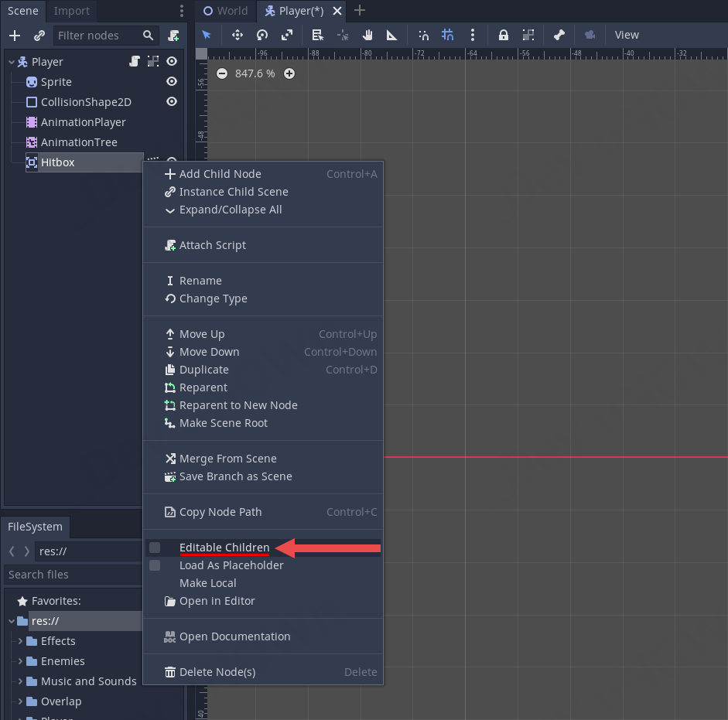Choose Duplicate in context menu
The height and width of the screenshot is (720, 728).
pos(263,370)
